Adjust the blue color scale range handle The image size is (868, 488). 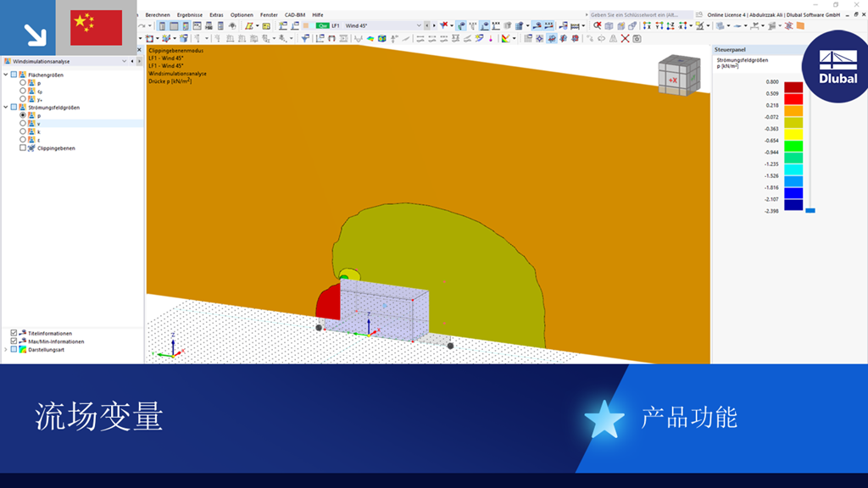click(810, 210)
